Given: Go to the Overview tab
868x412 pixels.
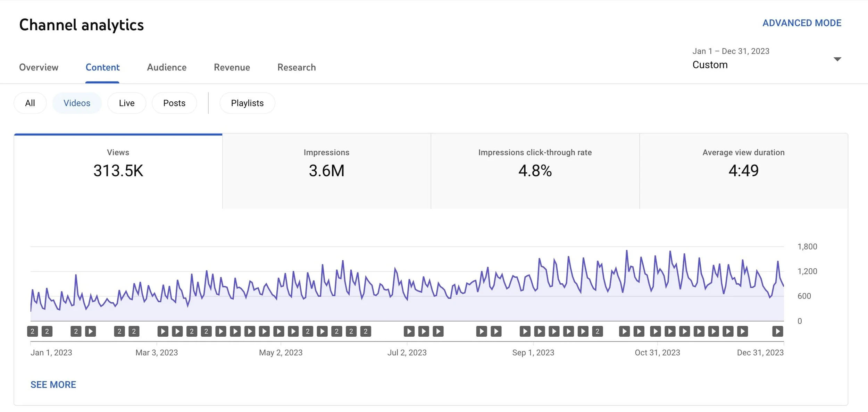Looking at the screenshot, I should tap(39, 67).
